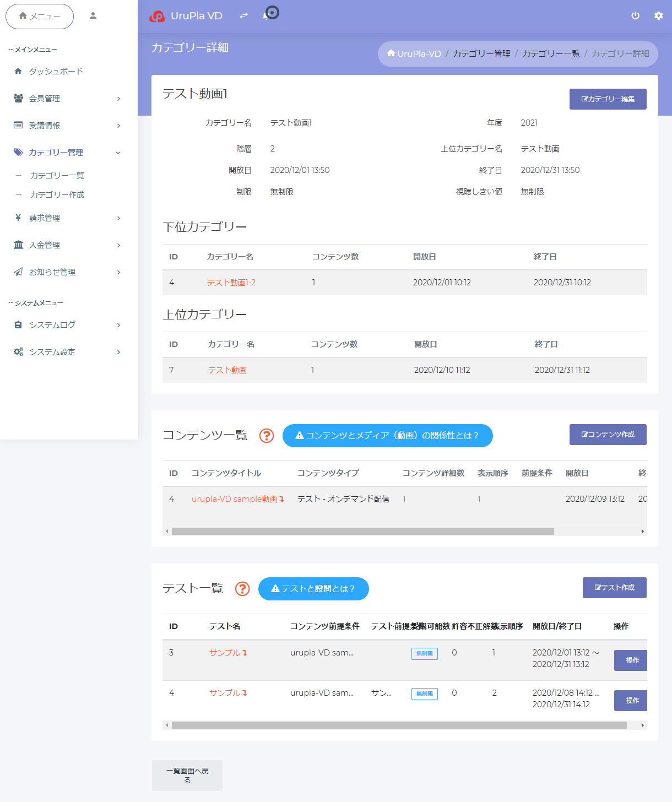Image resolution: width=672 pixels, height=802 pixels.
Task: Click arrow icon next to urupla-VD sample動画
Action: click(281, 499)
